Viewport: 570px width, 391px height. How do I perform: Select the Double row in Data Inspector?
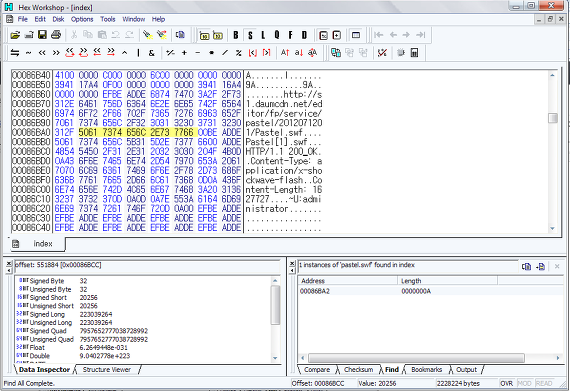click(x=142, y=356)
